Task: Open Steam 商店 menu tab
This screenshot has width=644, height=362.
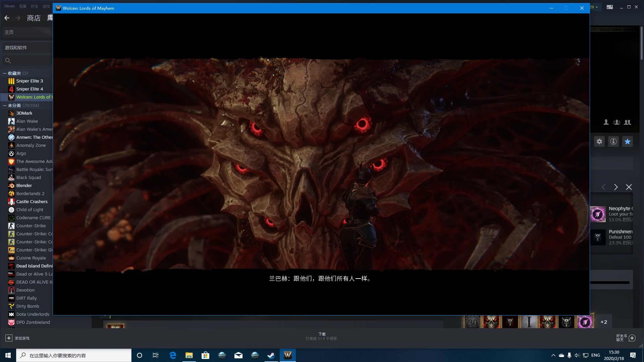Action: click(x=34, y=18)
